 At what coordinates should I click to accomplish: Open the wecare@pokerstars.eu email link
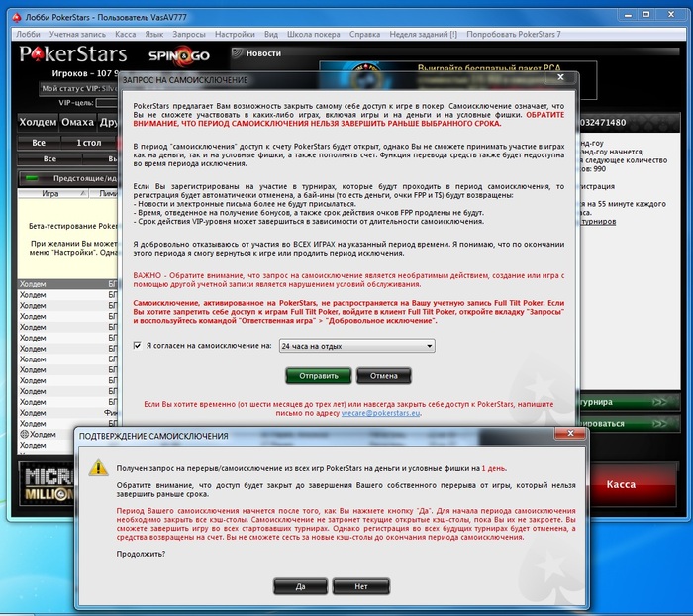pos(380,413)
